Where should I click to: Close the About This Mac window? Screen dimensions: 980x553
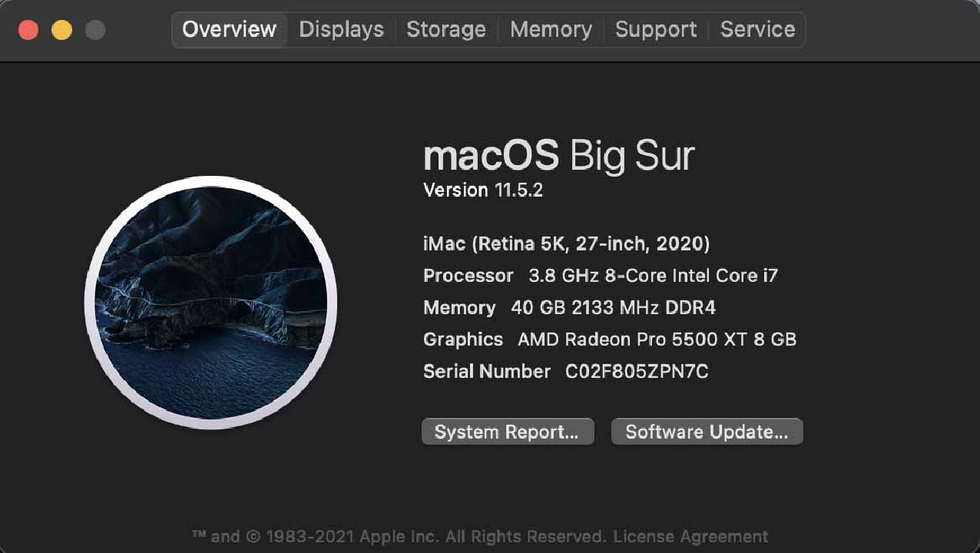point(29,30)
